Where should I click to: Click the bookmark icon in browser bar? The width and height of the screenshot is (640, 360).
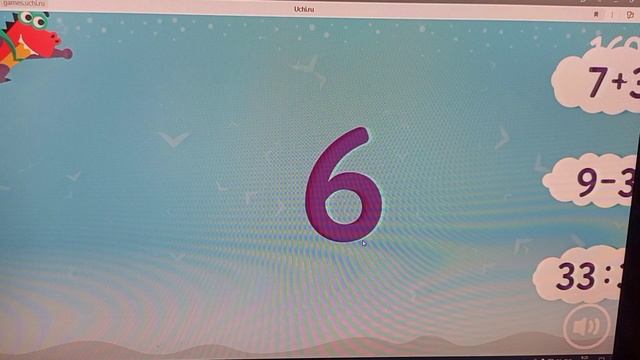pyautogui.click(x=596, y=15)
